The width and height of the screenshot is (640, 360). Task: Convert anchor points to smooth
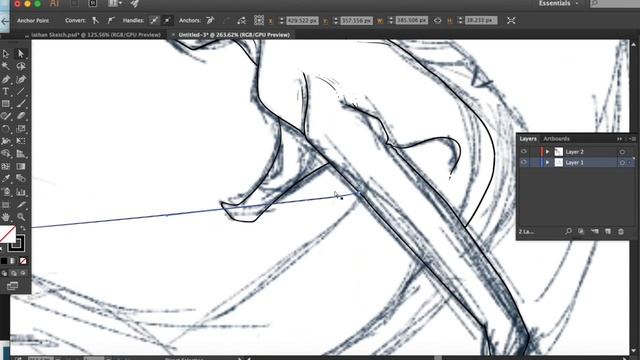(111, 20)
